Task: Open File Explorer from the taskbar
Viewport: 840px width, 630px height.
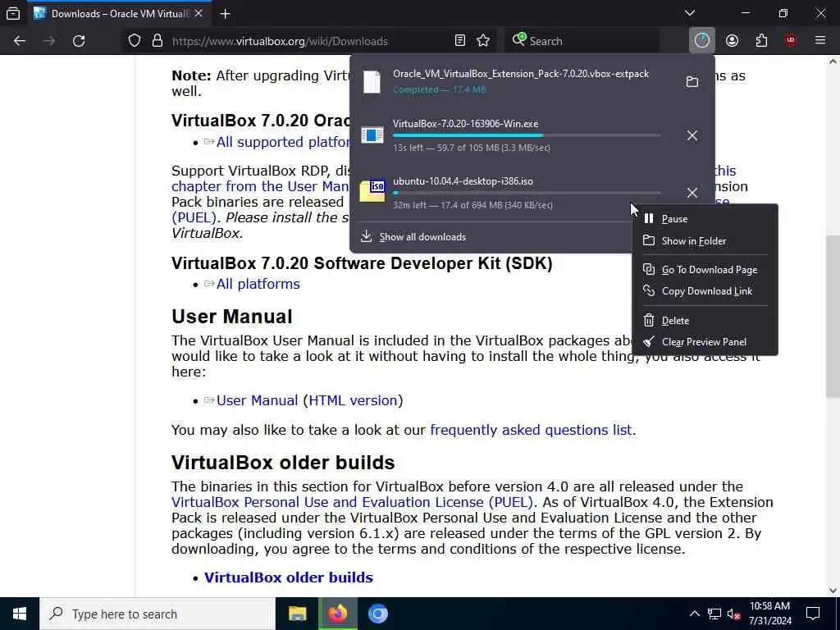Action: (297, 614)
